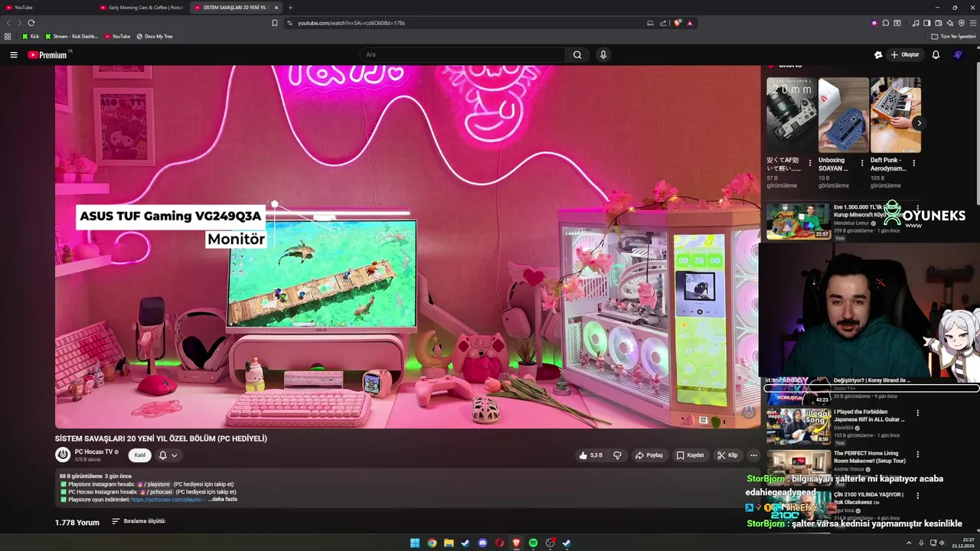Screen dimensions: 980x551
Task: Start voice search with microphone icon
Action: point(603,55)
